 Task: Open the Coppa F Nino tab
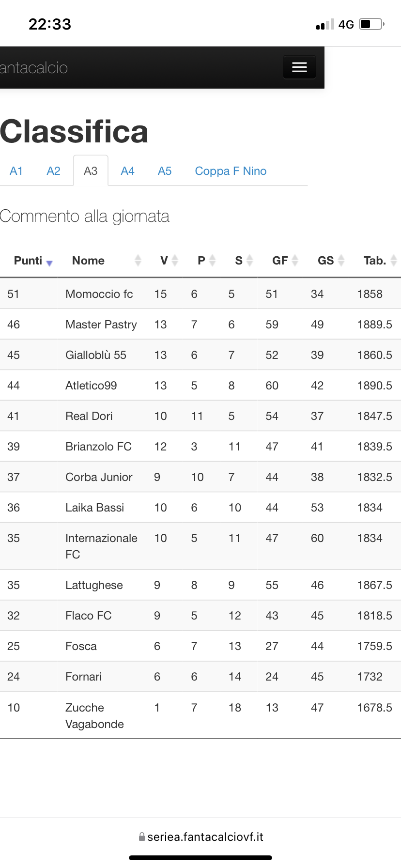231,171
